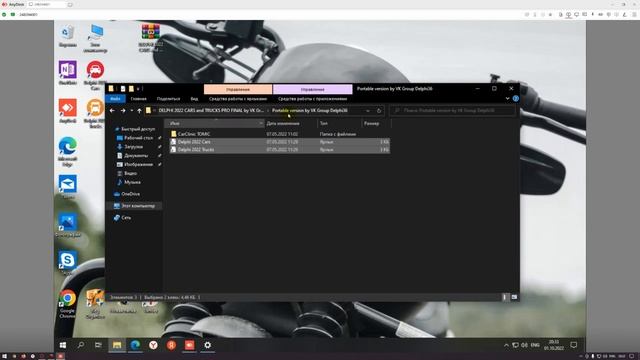Image resolution: width=640 pixels, height=360 pixels.
Task: Open the Mail desktop shortcut
Action: (67, 187)
